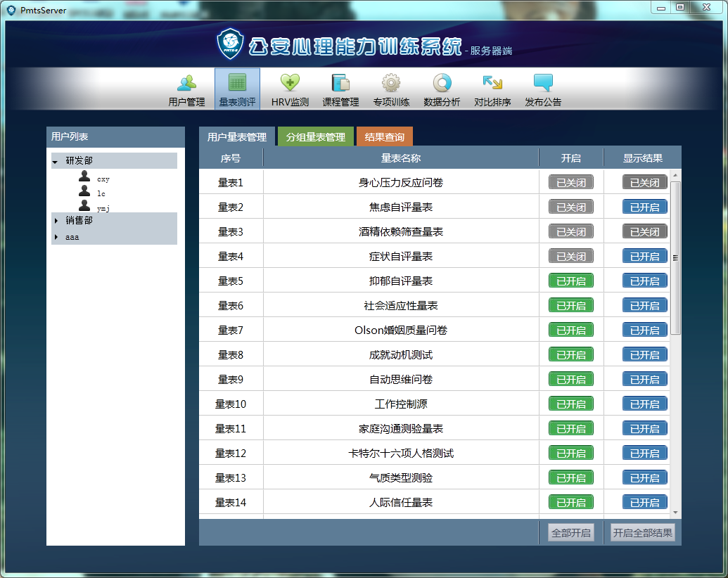Switch to the 分组量表管理 tab
The height and width of the screenshot is (578, 728).
pyautogui.click(x=315, y=136)
